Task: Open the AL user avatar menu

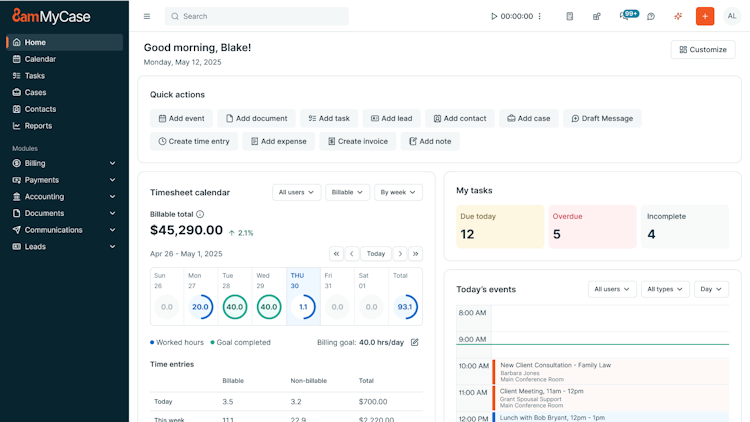Action: [732, 16]
